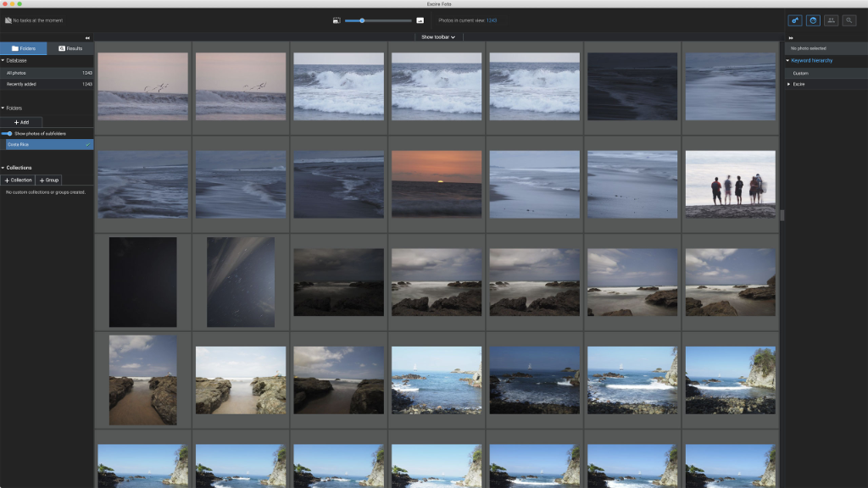Collapse the Keyword hierarchy section
This screenshot has width=868, height=488.
pos(787,60)
